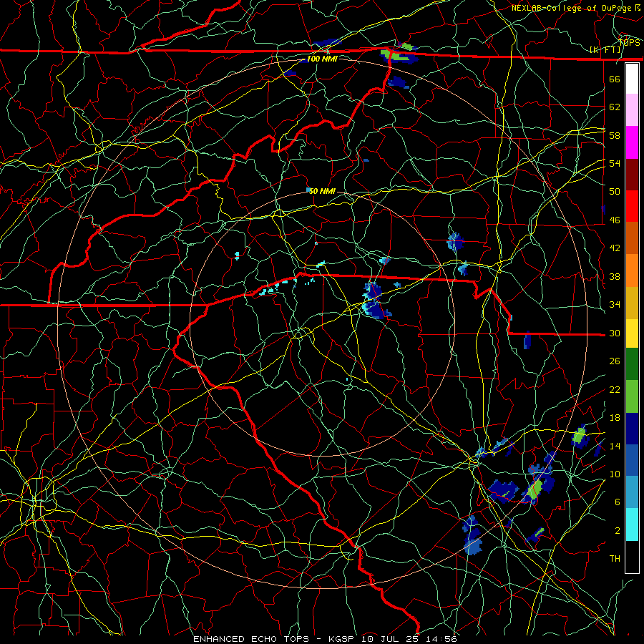Click the dark orange legend swatch

632,238
